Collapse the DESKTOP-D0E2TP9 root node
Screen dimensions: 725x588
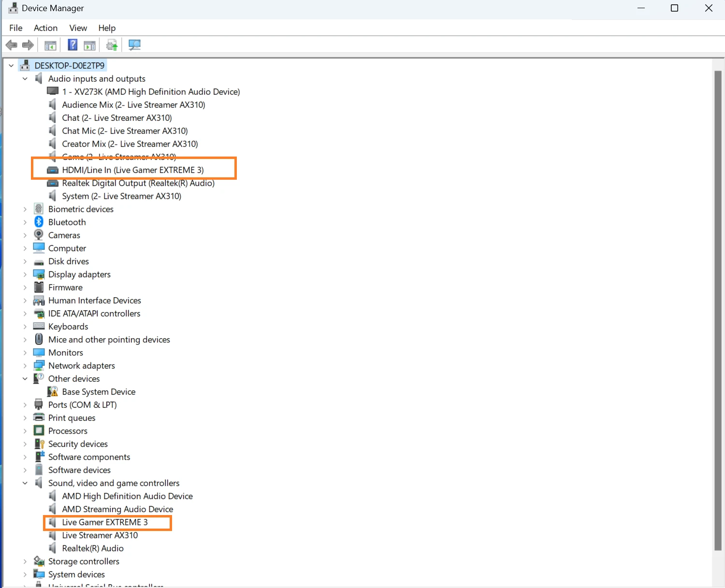[11, 65]
